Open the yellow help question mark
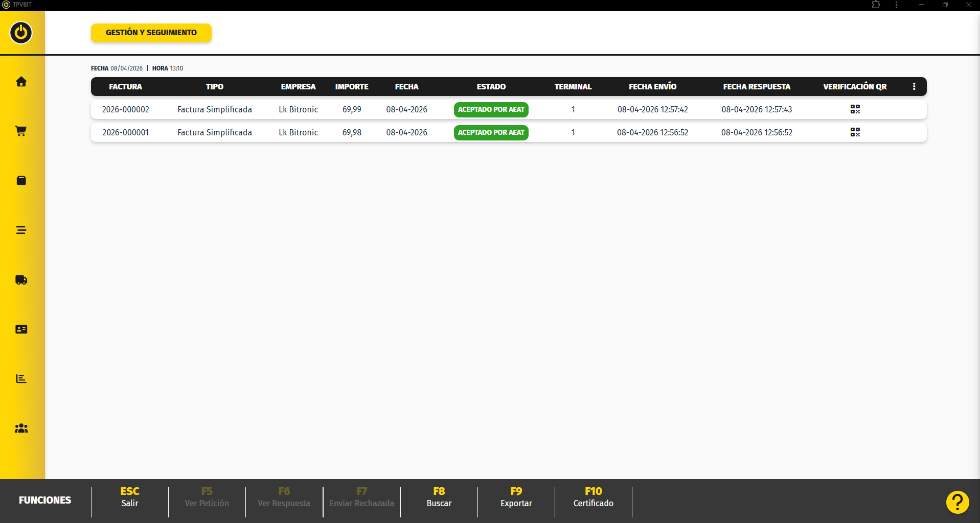The image size is (980, 523). click(x=957, y=502)
